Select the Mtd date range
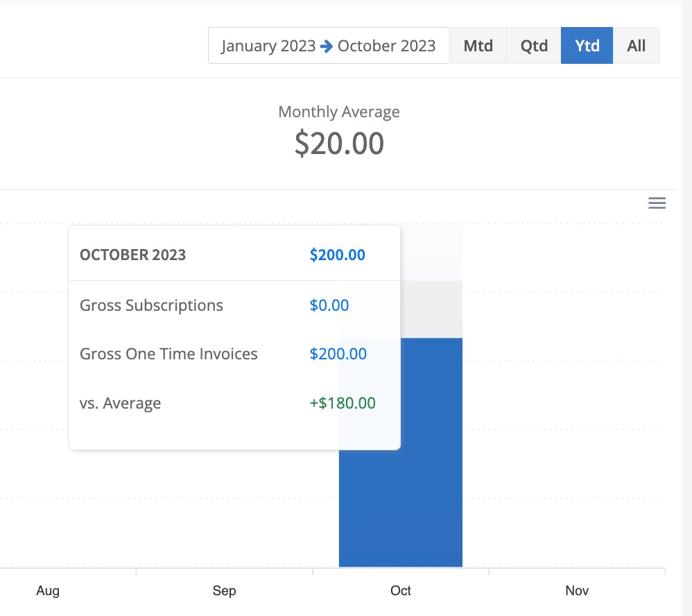Screen dimensions: 692x616 tap(478, 46)
